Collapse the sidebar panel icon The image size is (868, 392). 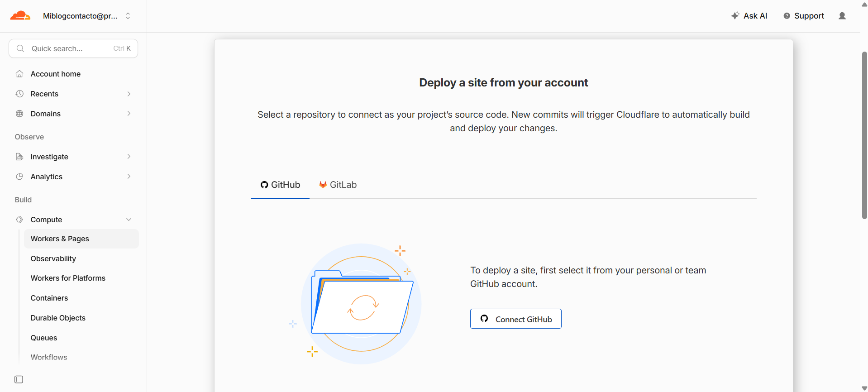pyautogui.click(x=19, y=379)
